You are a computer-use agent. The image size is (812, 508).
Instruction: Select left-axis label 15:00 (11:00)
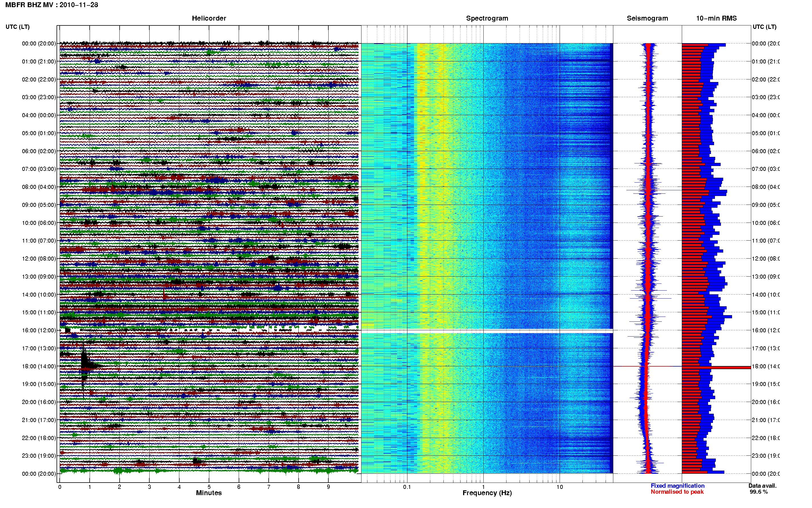point(39,312)
